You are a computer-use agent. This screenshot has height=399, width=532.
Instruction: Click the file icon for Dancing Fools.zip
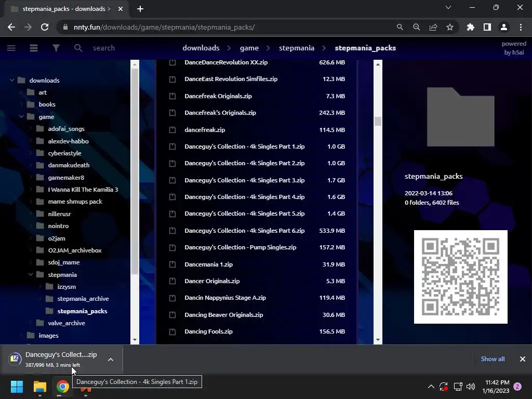pyautogui.click(x=172, y=331)
